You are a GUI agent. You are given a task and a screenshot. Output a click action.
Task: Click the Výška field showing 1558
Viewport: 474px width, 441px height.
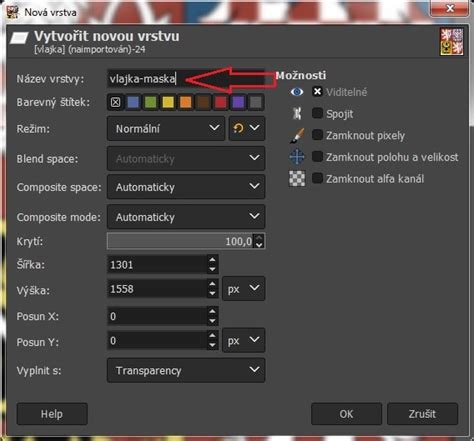pyautogui.click(x=157, y=289)
